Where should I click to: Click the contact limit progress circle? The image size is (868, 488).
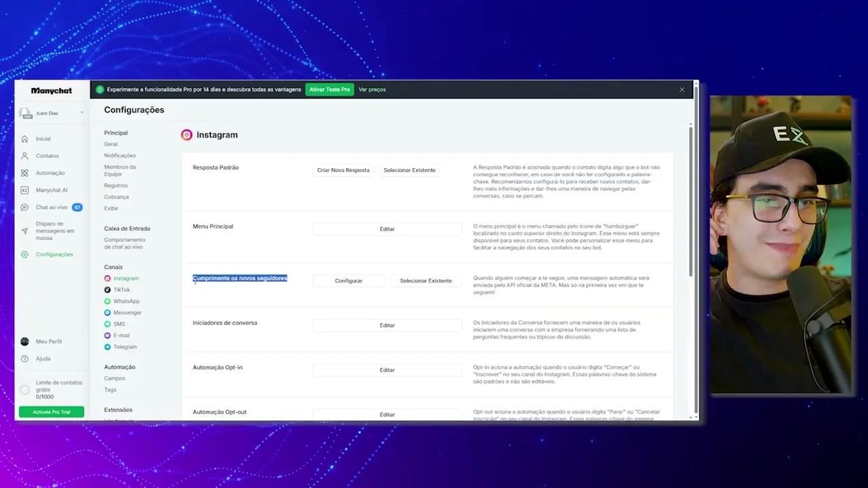[24, 390]
